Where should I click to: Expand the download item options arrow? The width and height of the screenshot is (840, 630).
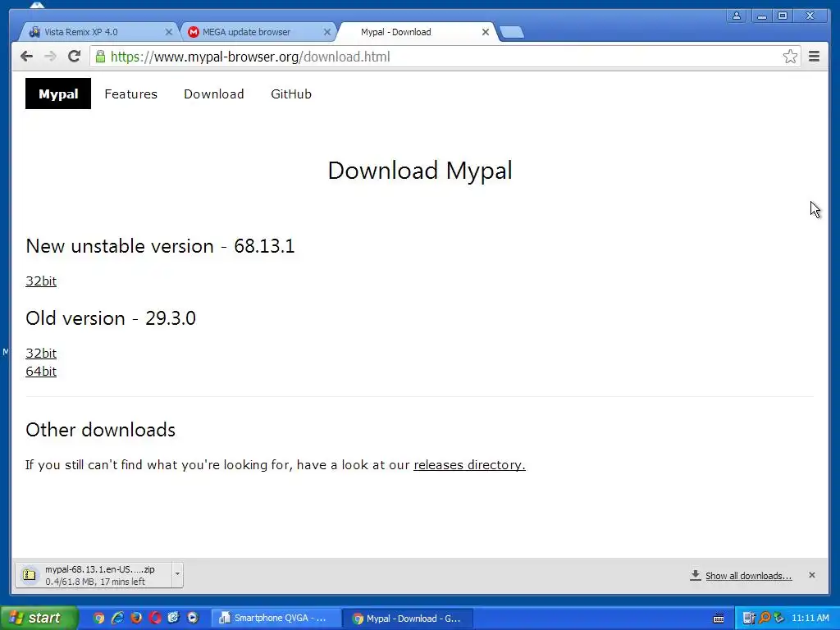(x=177, y=575)
